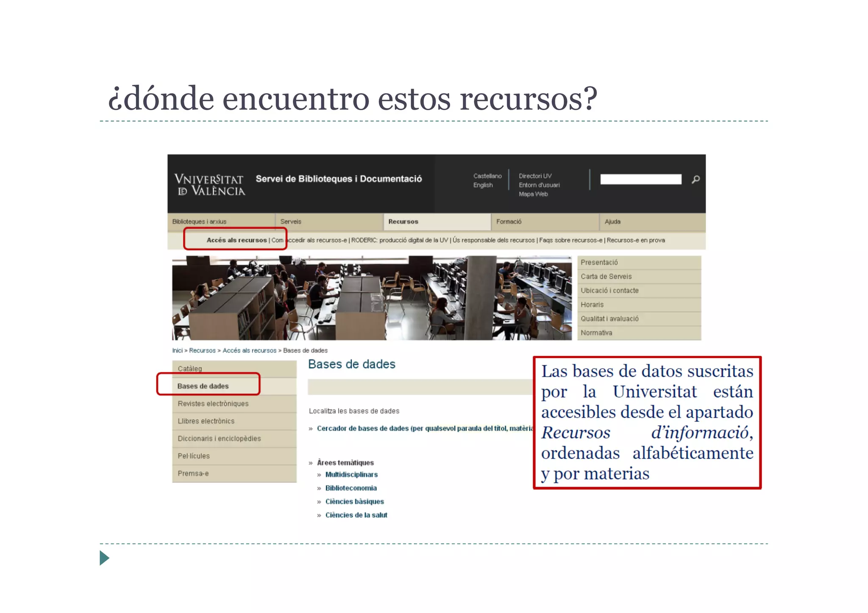Open Multidisciplinars thematic area

(x=351, y=474)
